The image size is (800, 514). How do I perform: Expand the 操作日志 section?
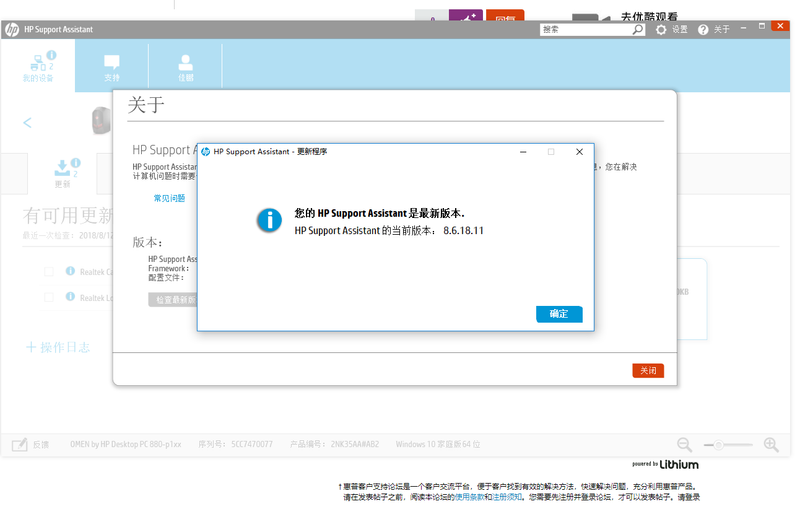coord(58,347)
